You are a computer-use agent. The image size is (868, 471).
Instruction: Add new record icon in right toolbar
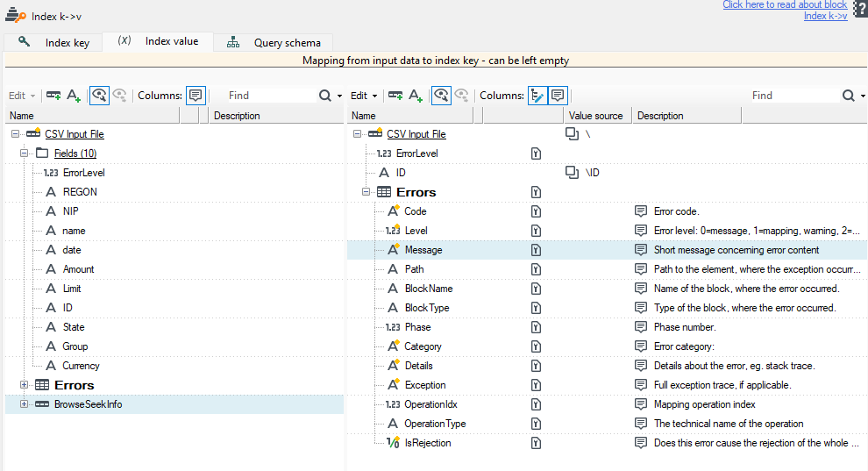point(395,96)
